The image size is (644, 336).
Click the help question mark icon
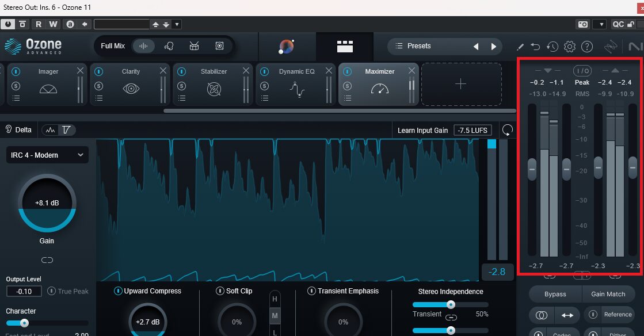[587, 47]
